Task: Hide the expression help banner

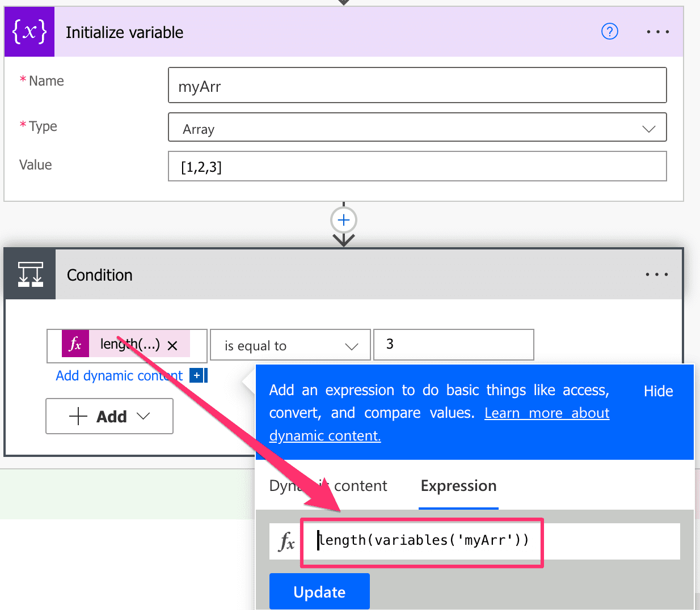Action: (658, 391)
